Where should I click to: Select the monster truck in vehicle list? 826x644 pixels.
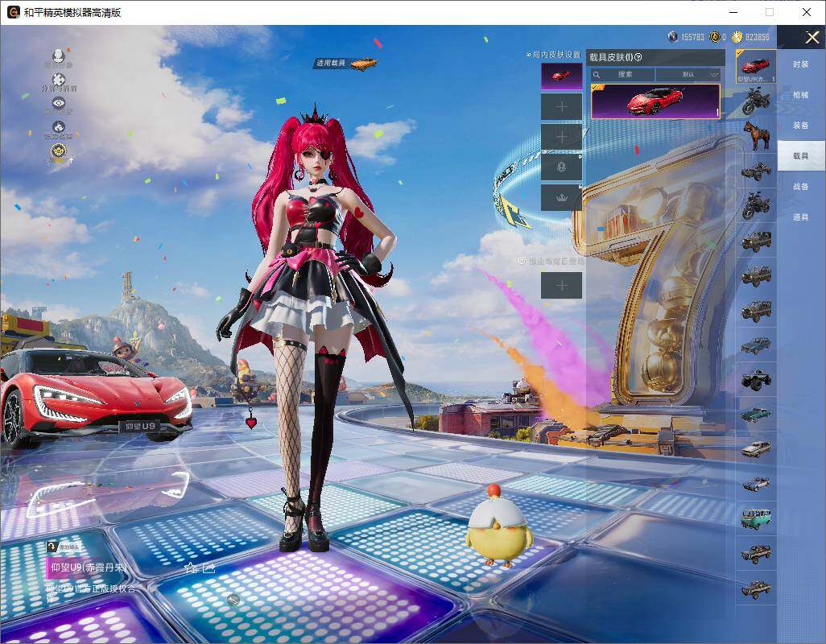757,379
